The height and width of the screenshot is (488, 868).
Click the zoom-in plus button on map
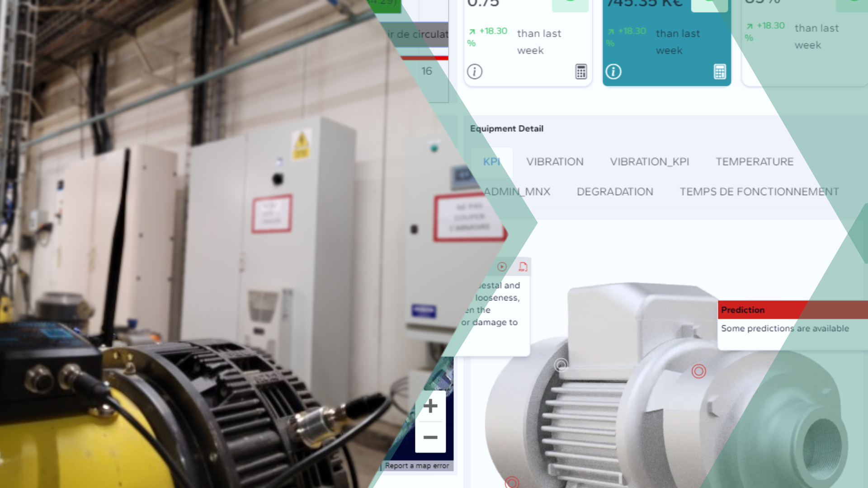[430, 406]
